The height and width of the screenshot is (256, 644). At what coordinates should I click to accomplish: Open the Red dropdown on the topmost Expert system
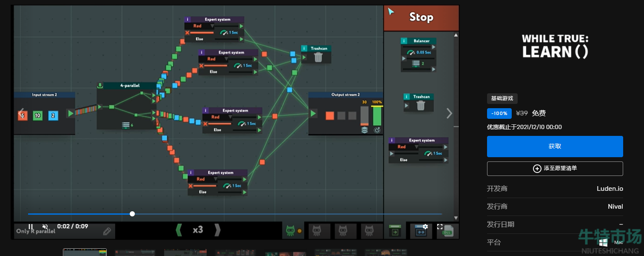tap(199, 26)
